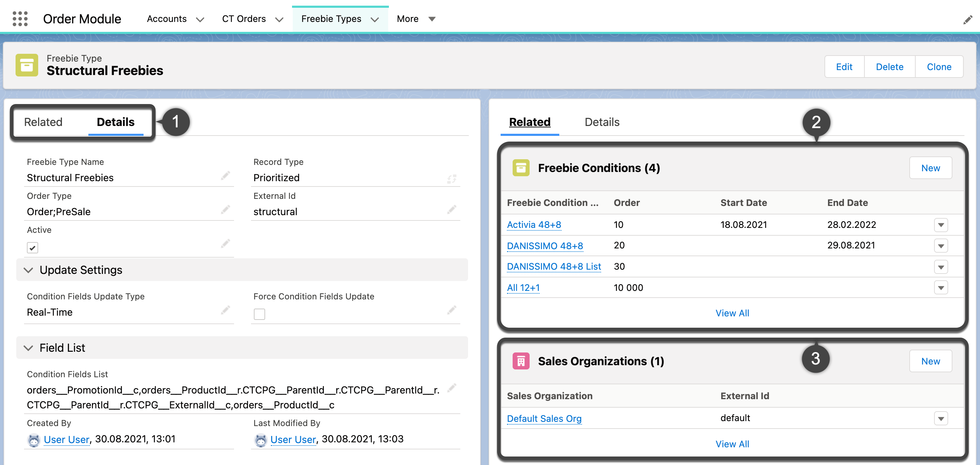Click the Condition Fields List edit pencil
Viewport: 980px width, 465px height.
click(x=451, y=388)
